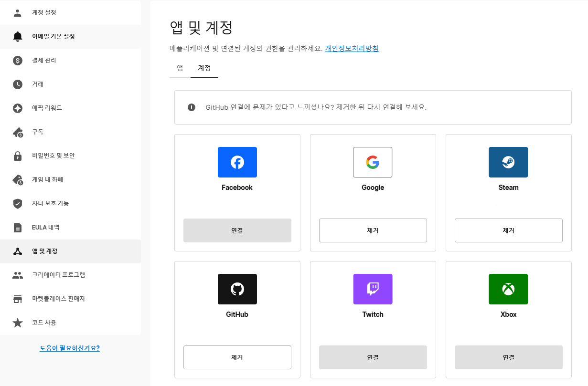
Task: Click the document icon for EULA 내역
Action: coord(18,228)
